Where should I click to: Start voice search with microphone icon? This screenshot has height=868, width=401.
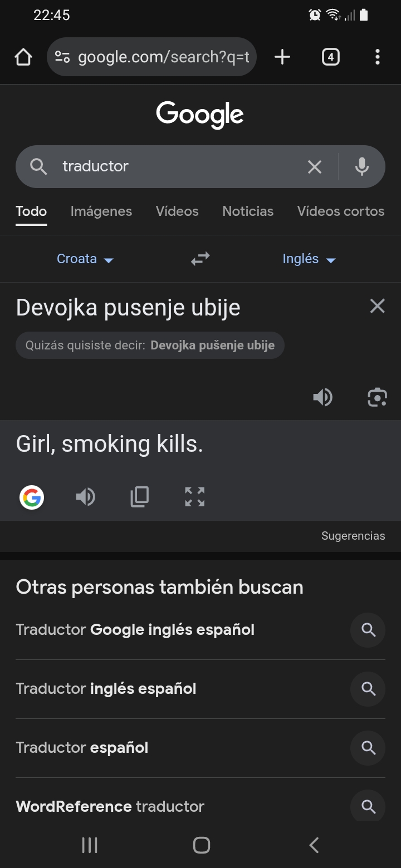coord(362,166)
